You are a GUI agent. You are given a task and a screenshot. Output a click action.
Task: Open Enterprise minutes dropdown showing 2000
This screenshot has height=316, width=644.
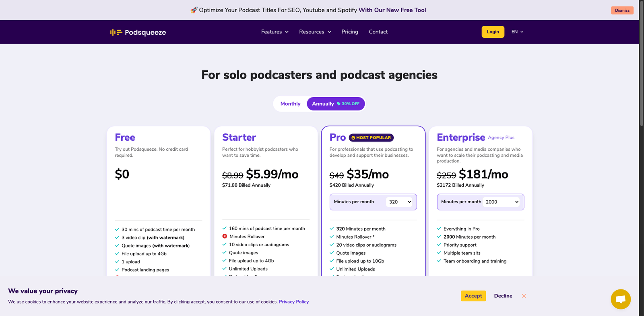pyautogui.click(x=501, y=202)
